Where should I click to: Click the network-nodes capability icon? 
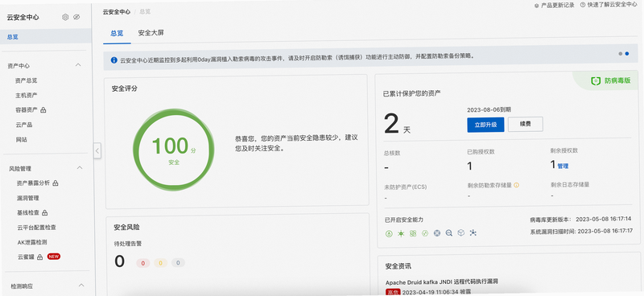click(473, 232)
